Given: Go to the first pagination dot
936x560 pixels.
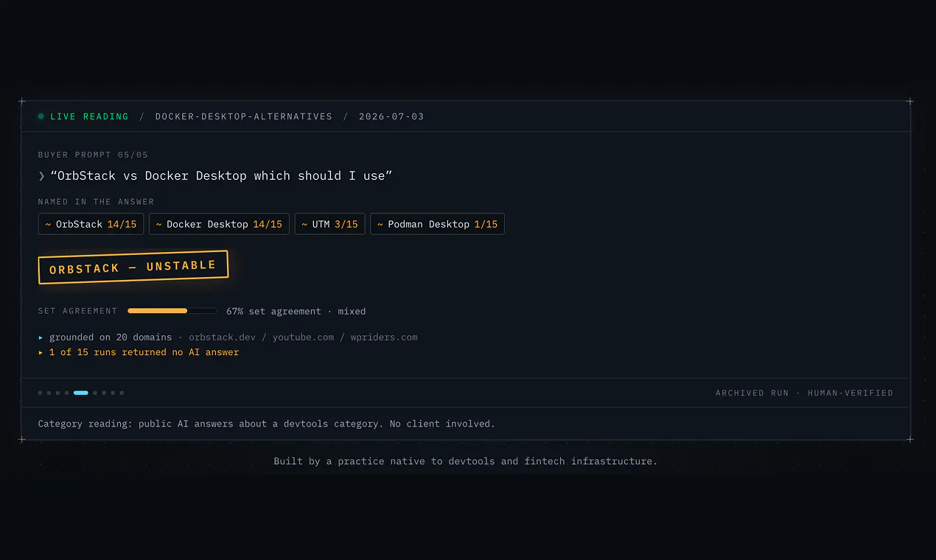Looking at the screenshot, I should (41, 393).
